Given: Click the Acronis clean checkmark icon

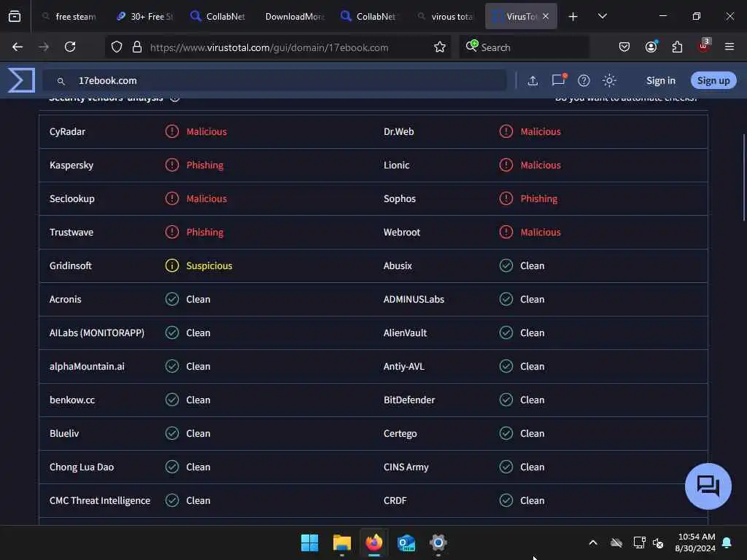Looking at the screenshot, I should point(172,299).
